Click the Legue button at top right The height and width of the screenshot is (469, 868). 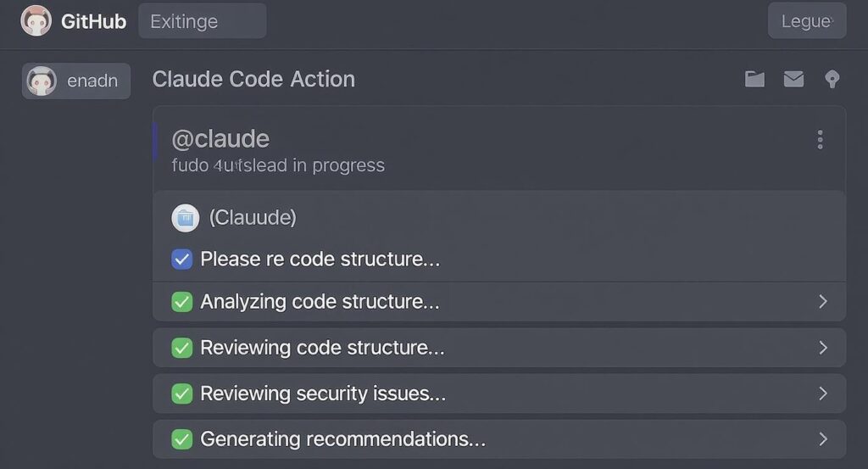[807, 21]
